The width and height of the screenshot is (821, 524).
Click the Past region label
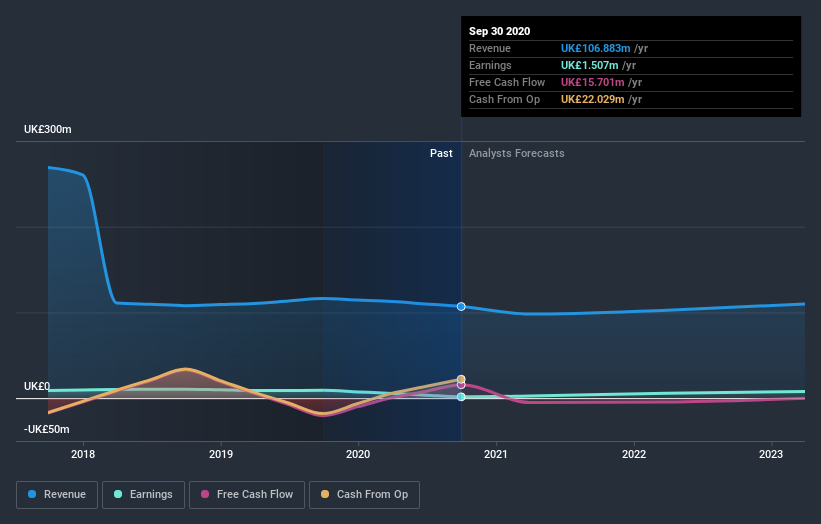point(441,153)
